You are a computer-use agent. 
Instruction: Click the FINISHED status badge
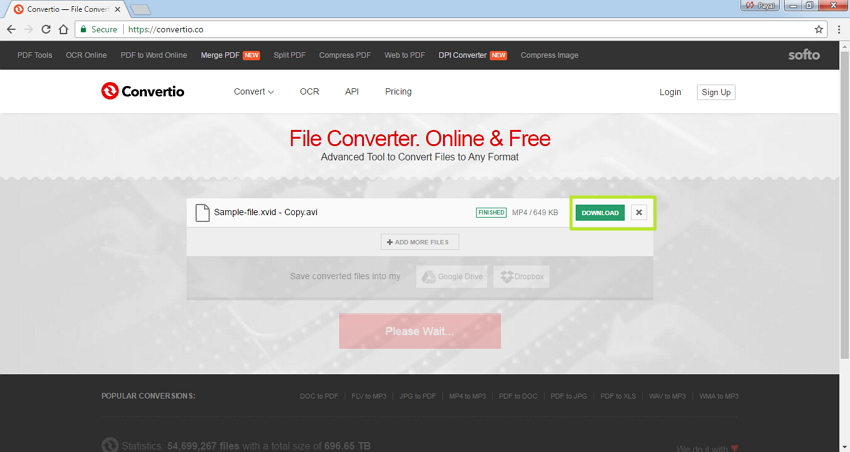point(491,212)
